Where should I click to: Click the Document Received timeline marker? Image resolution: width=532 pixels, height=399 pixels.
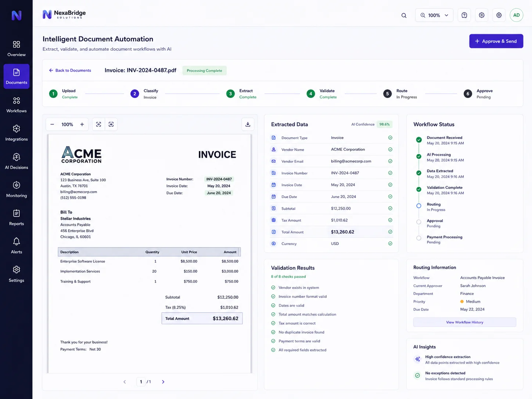[x=419, y=140]
